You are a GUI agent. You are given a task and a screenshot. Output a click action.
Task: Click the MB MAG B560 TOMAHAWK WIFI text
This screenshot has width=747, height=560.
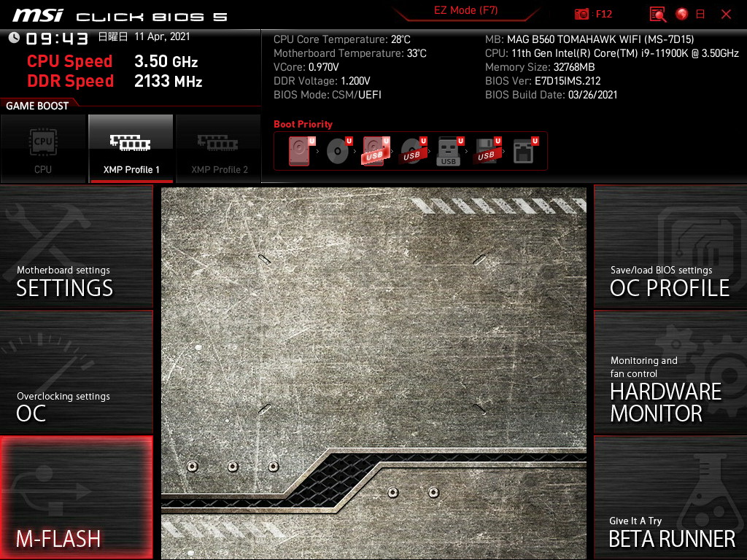pos(589,39)
